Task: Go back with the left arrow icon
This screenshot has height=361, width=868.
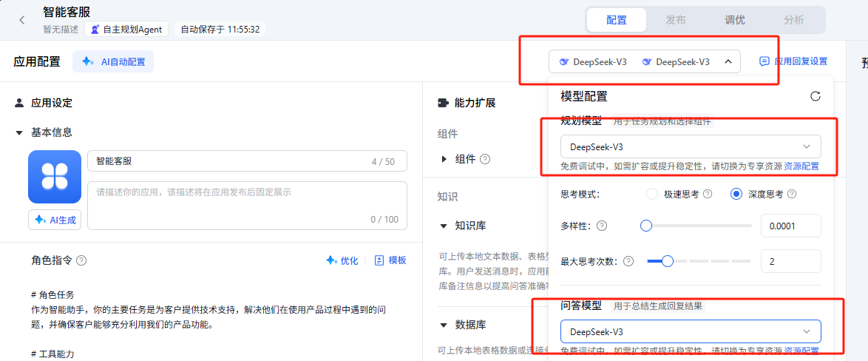Action: 22,21
